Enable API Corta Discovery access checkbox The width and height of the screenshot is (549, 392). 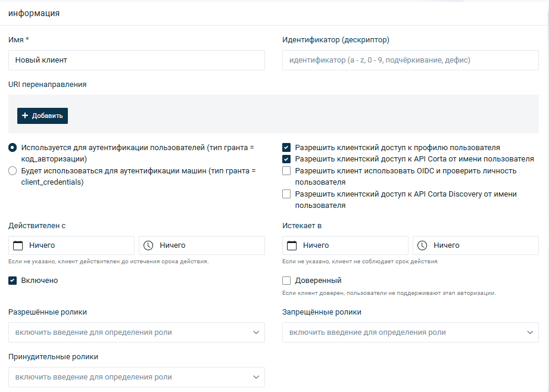[286, 194]
